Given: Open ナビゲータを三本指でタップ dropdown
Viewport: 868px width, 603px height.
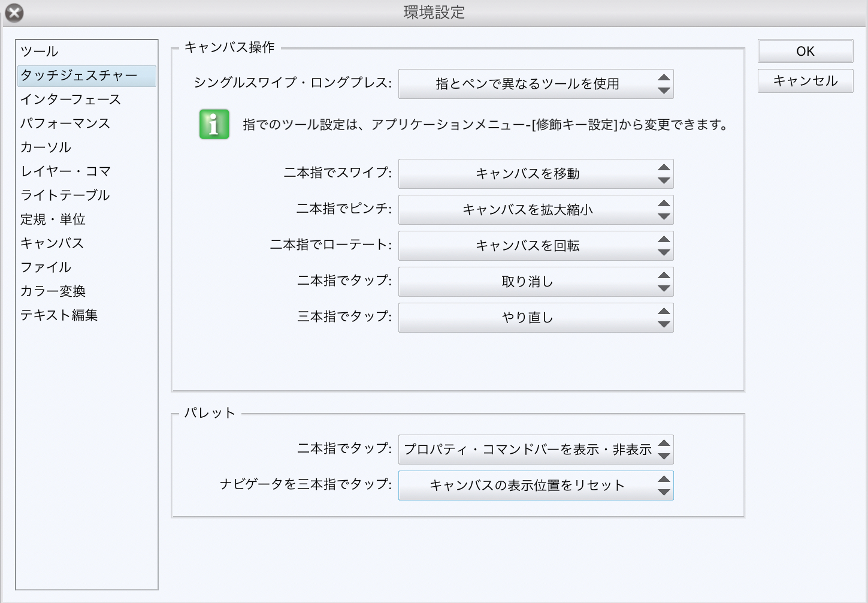Looking at the screenshot, I should pos(536,486).
